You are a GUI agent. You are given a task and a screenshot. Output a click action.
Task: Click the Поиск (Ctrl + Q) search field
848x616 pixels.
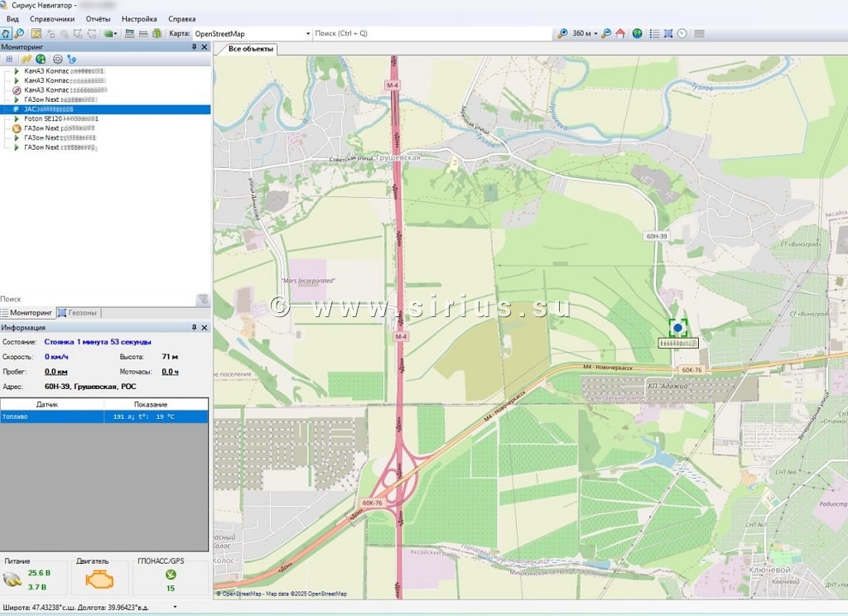coord(431,34)
